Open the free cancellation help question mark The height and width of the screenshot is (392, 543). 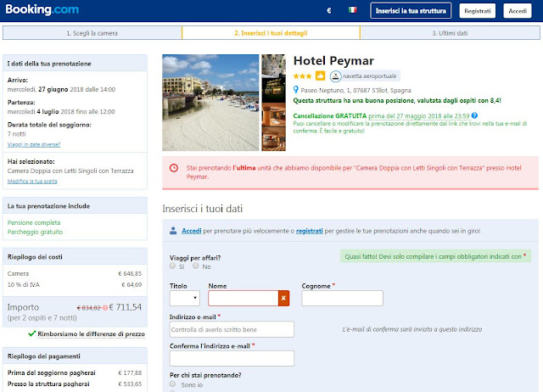tap(474, 115)
